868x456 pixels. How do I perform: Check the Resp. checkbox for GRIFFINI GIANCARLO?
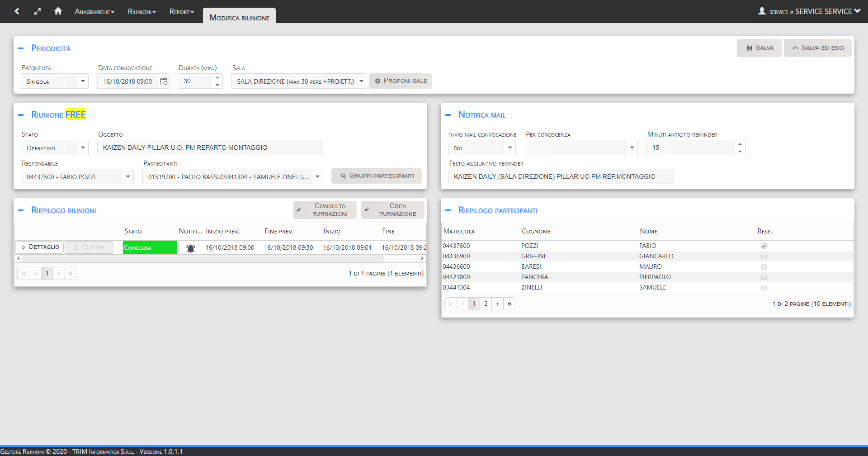pos(764,256)
